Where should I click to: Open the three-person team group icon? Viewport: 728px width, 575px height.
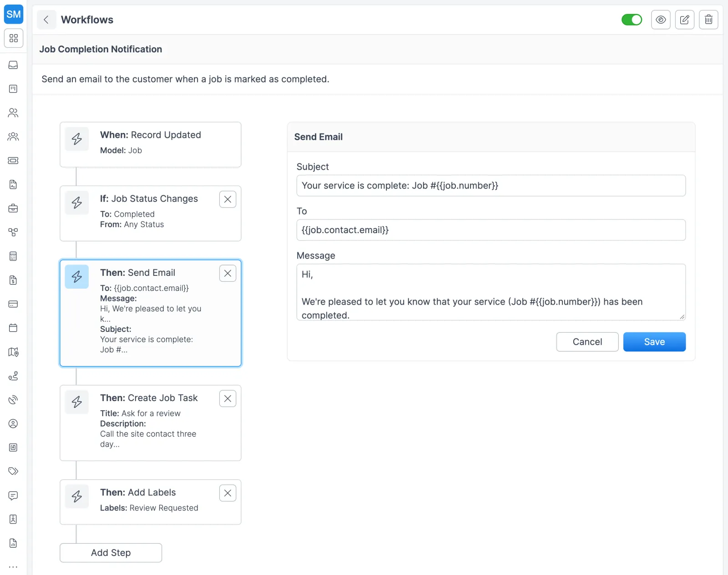click(13, 137)
